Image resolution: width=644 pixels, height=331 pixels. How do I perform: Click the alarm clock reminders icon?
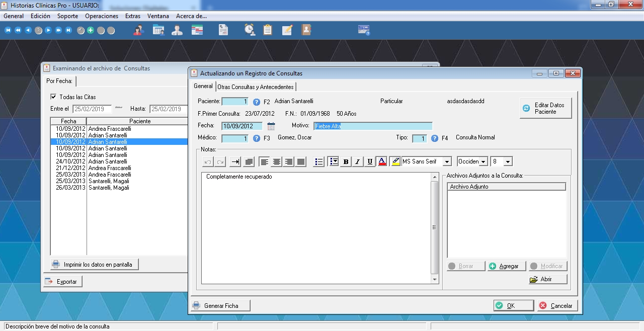[249, 30]
